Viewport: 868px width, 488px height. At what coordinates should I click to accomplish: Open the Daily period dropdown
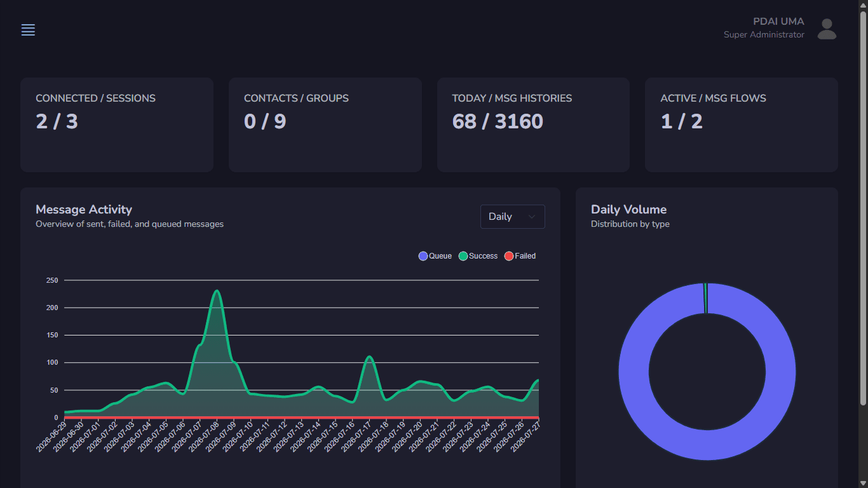tap(512, 217)
